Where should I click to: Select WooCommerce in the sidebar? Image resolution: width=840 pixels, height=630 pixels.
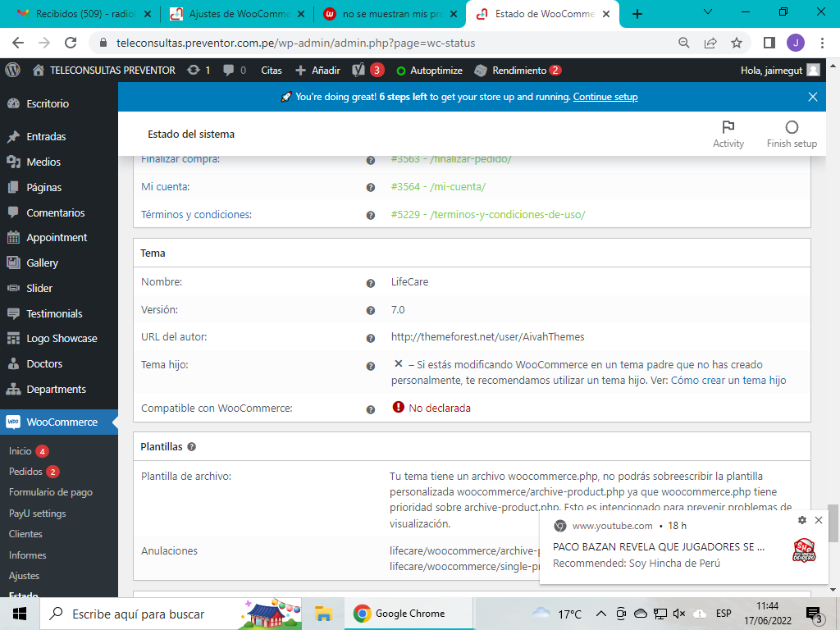coord(59,422)
